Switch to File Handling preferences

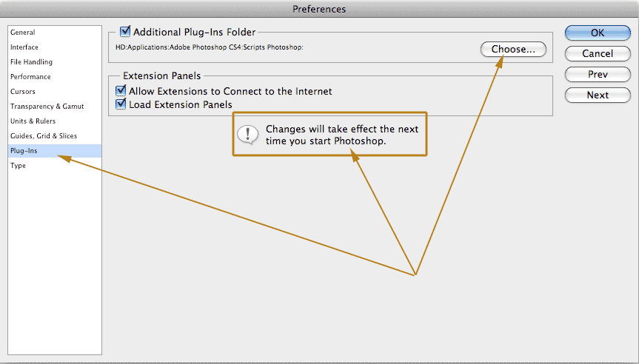click(x=31, y=62)
